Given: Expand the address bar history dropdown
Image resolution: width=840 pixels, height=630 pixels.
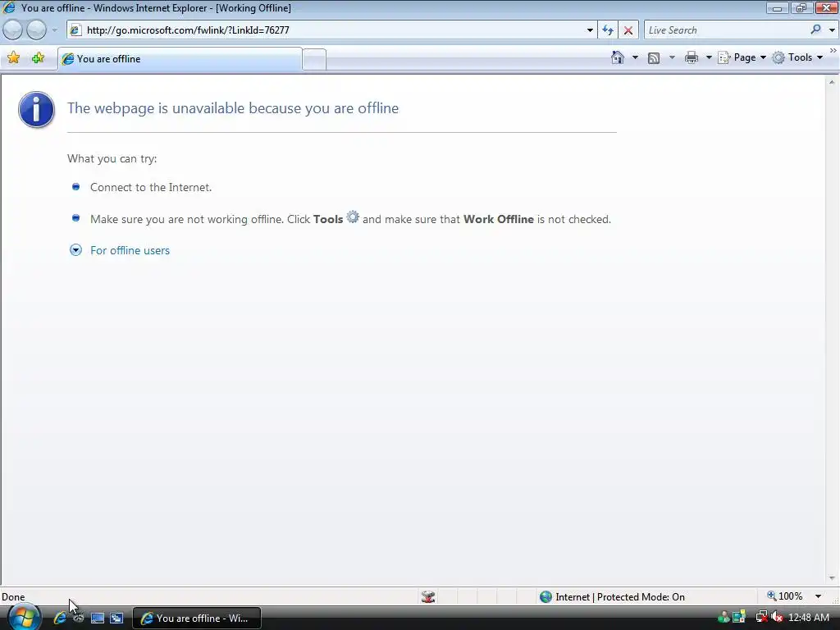Looking at the screenshot, I should (x=590, y=30).
